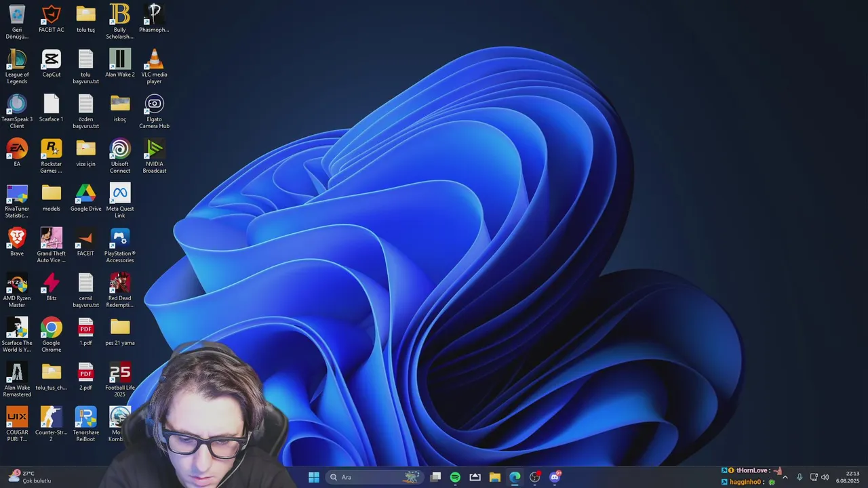
Task: Open League of Legends shortcut
Action: click(x=17, y=66)
